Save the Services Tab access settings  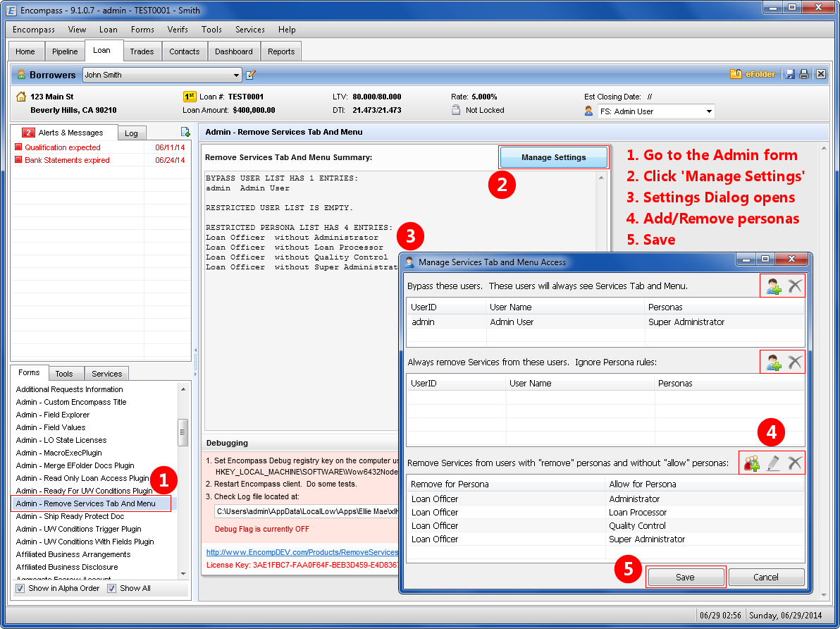[x=685, y=577]
